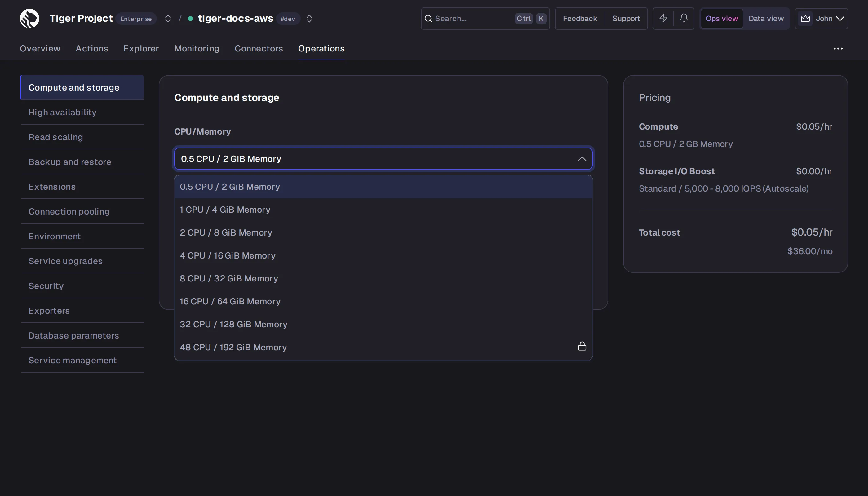
Task: Choose 8 CPU / 32 GiB Memory
Action: pyautogui.click(x=383, y=279)
